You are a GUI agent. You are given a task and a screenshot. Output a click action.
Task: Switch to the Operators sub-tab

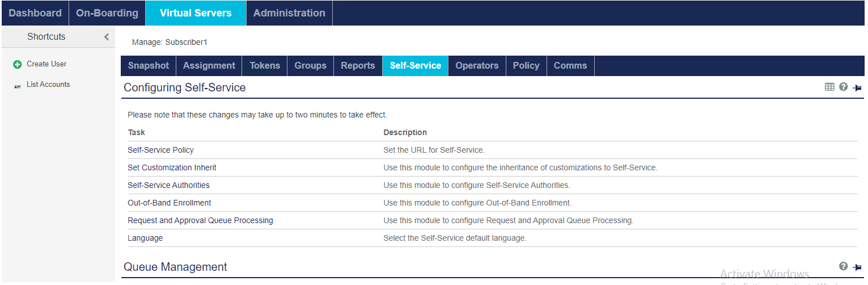[477, 66]
